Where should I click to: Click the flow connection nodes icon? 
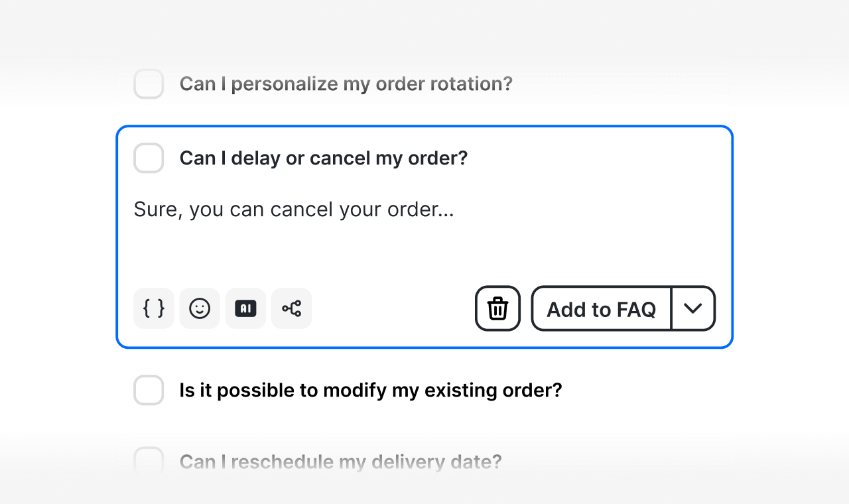[x=291, y=308]
